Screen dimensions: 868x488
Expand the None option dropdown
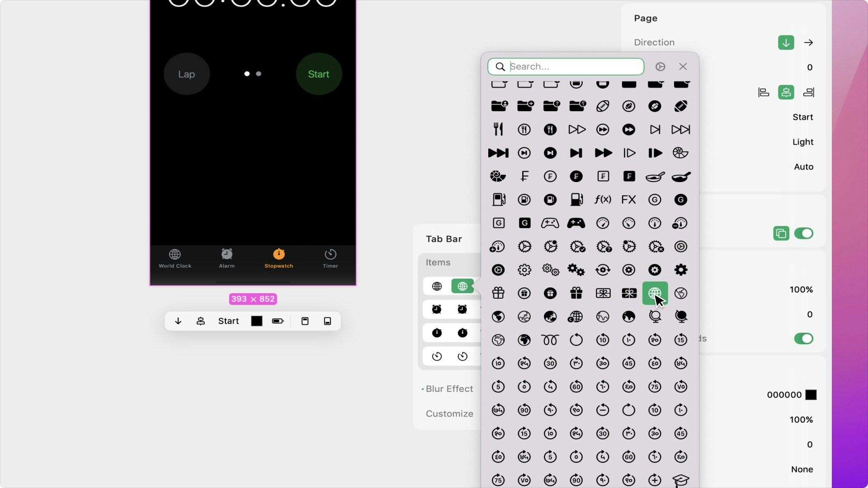[802, 469]
